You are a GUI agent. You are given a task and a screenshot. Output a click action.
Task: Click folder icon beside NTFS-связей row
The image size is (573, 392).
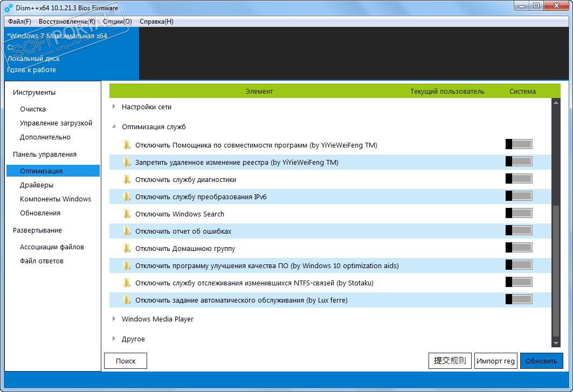[127, 283]
